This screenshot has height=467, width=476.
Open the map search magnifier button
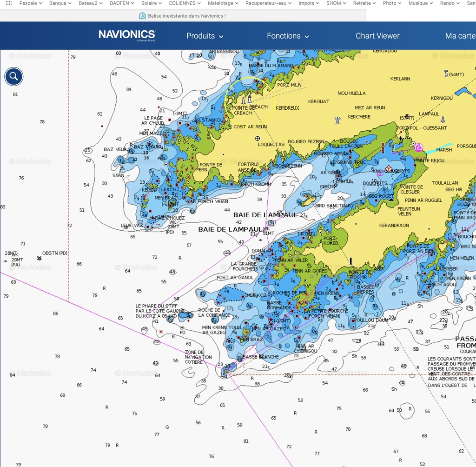coord(13,76)
